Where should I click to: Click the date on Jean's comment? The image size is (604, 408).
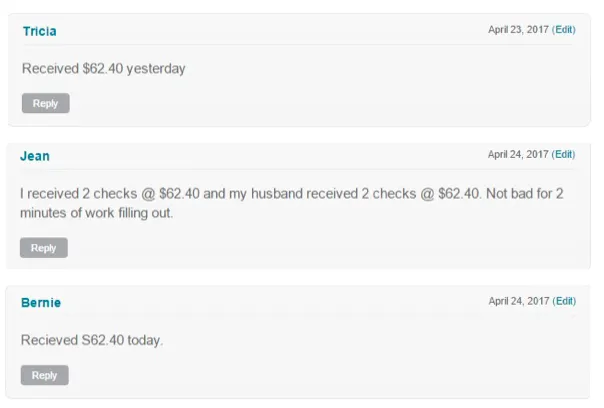[x=518, y=155]
